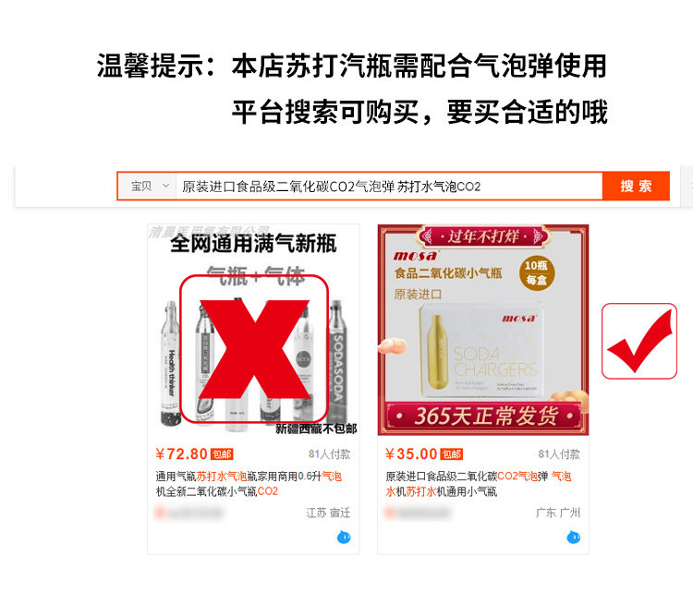Open the 宝贝 category dropdown
Screen dimensions: 693x616
[150, 186]
